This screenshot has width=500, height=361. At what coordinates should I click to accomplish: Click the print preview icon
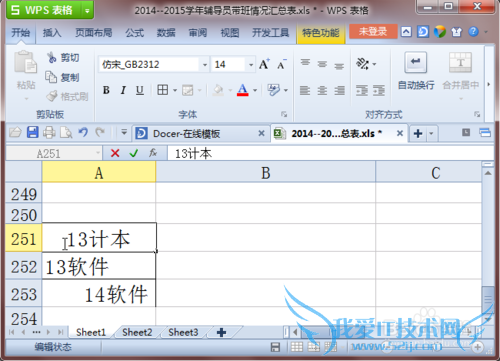point(66,133)
